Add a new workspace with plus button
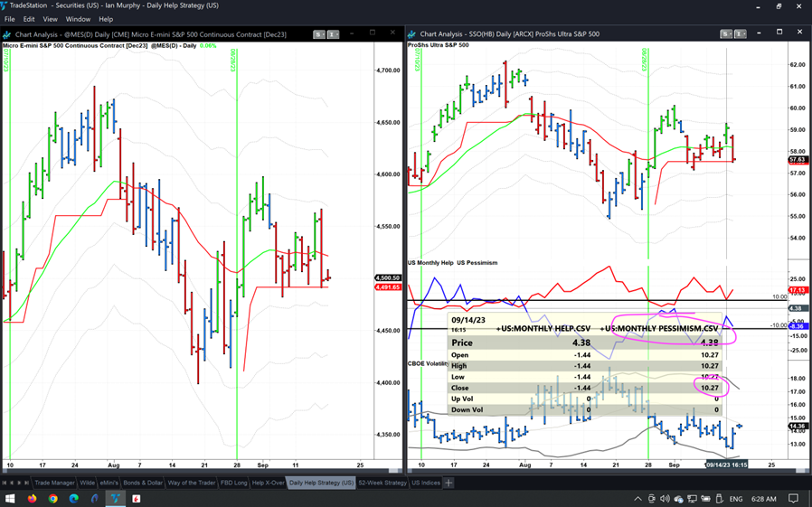 (448, 483)
